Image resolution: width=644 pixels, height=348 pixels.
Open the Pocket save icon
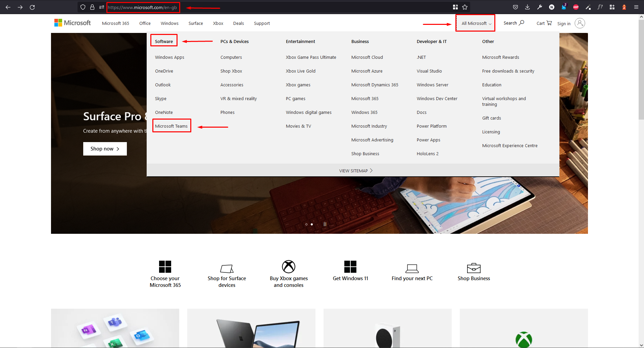(x=515, y=7)
